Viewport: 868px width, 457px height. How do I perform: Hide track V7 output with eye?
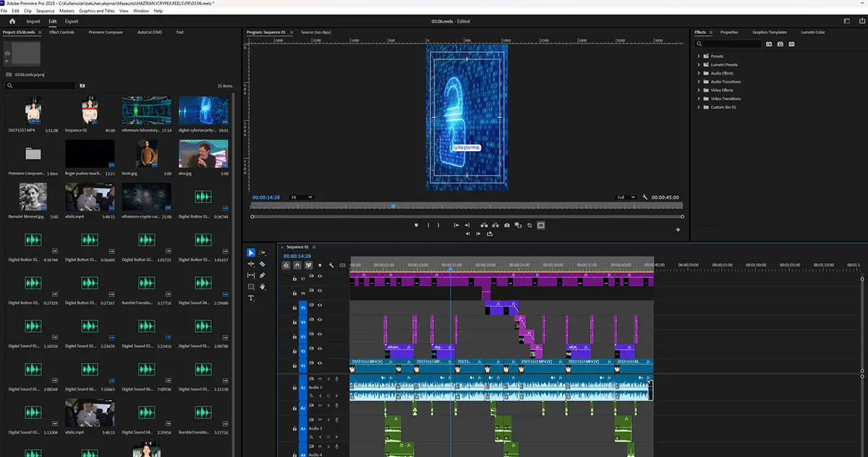tap(320, 276)
